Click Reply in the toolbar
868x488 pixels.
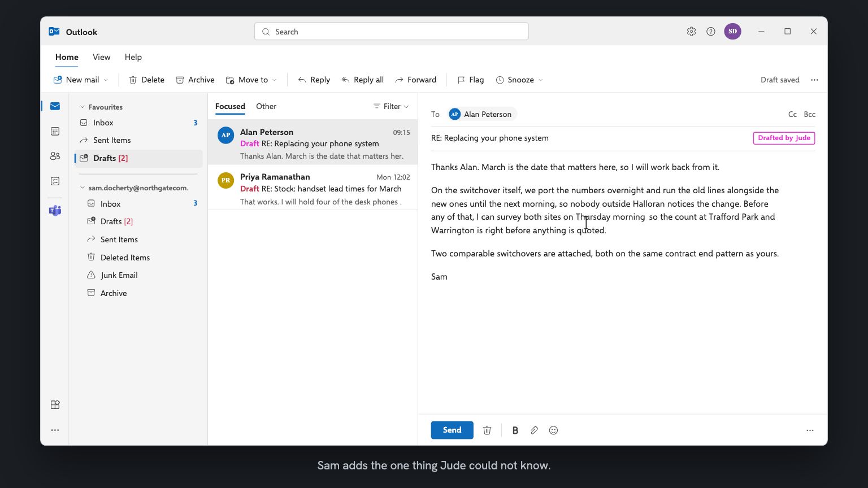[x=314, y=80]
